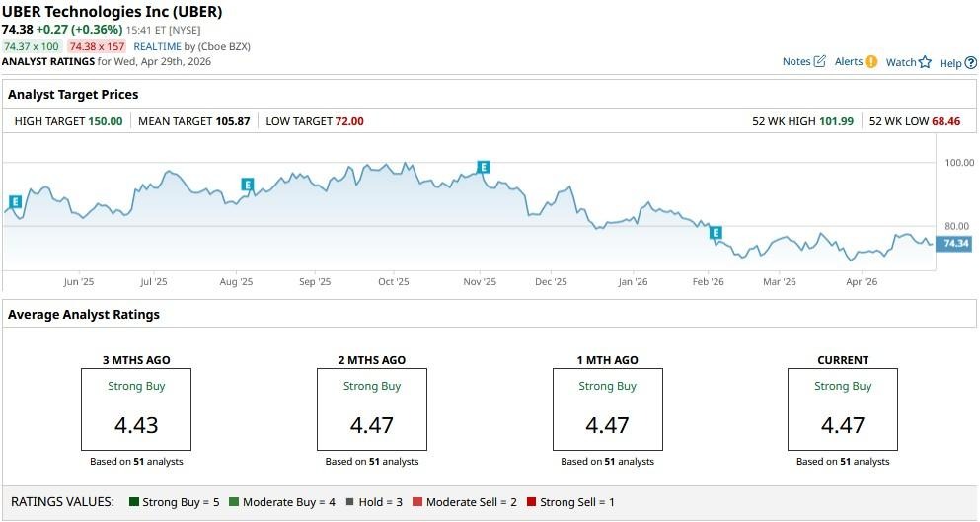This screenshot has width=980, height=522.
Task: Click the Average Analyst Ratings heading
Action: tap(84, 315)
